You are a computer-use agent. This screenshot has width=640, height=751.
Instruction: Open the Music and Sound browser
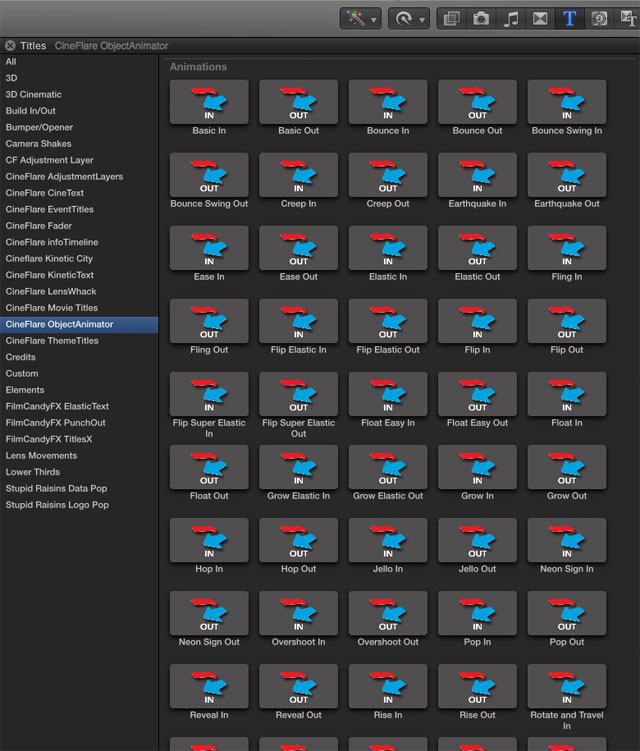(511, 19)
